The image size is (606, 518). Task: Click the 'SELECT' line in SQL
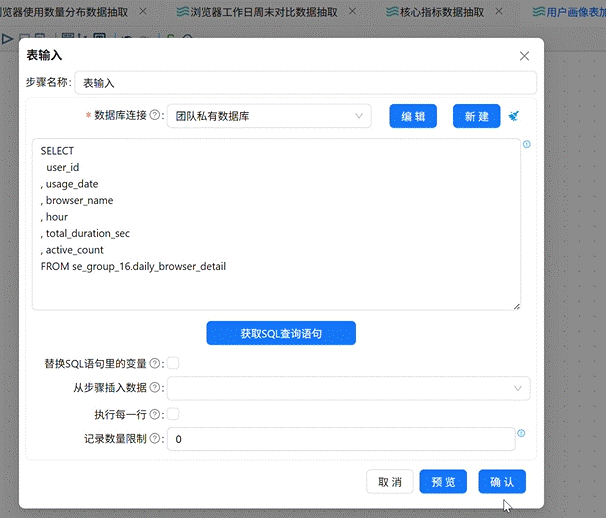(x=57, y=151)
